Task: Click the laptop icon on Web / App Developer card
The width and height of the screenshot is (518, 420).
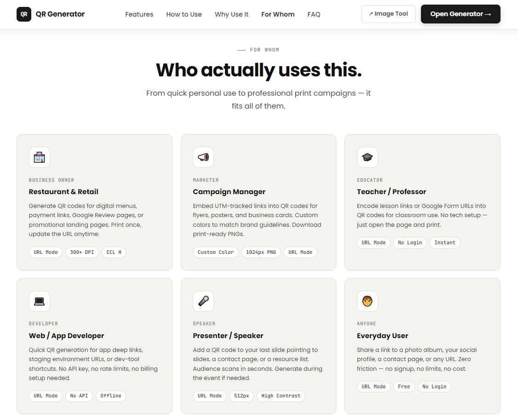Action: [40, 301]
